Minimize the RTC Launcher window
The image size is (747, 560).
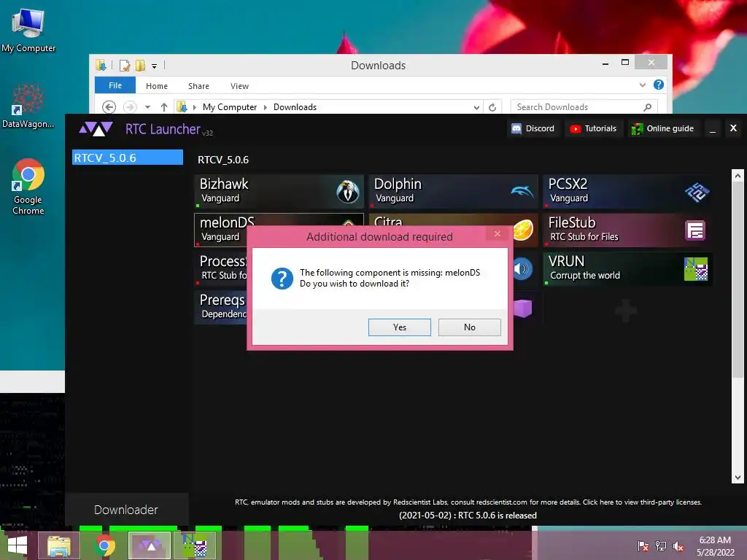click(x=712, y=128)
